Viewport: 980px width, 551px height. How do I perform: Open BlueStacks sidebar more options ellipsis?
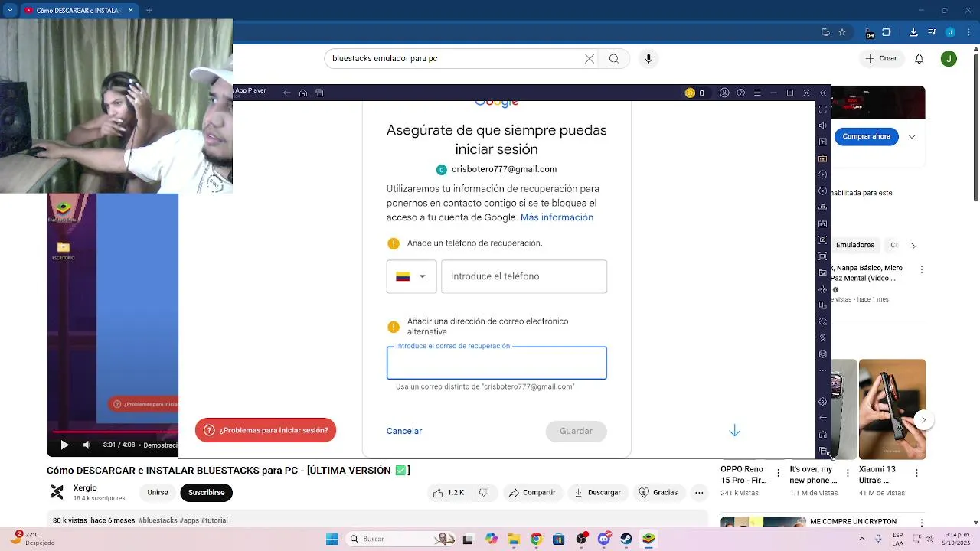tap(823, 370)
